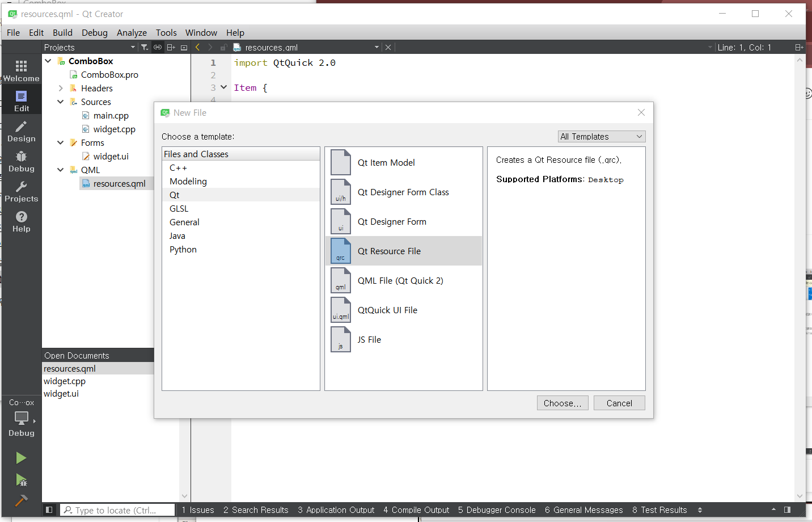Select the Qt Designer Form ui icon
This screenshot has width=812, height=522.
pos(341,221)
